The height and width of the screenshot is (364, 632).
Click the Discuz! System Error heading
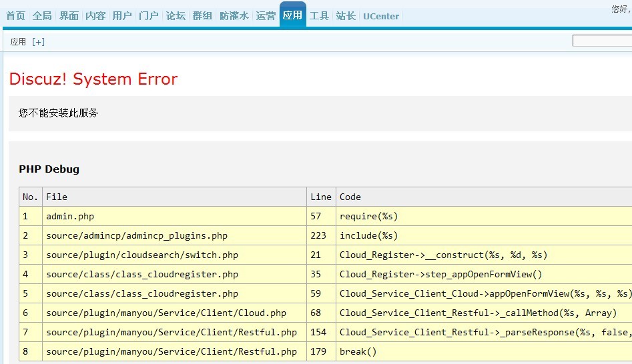(93, 79)
